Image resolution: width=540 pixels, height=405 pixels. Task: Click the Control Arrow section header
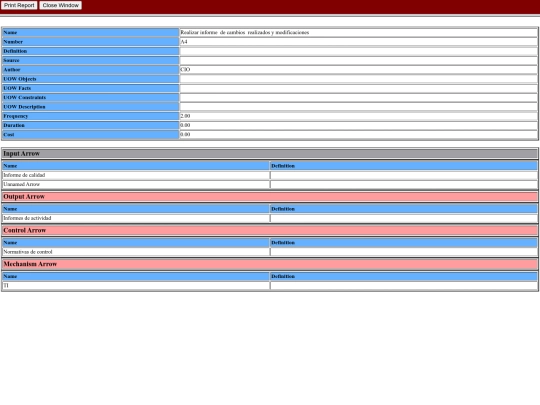tap(270, 230)
